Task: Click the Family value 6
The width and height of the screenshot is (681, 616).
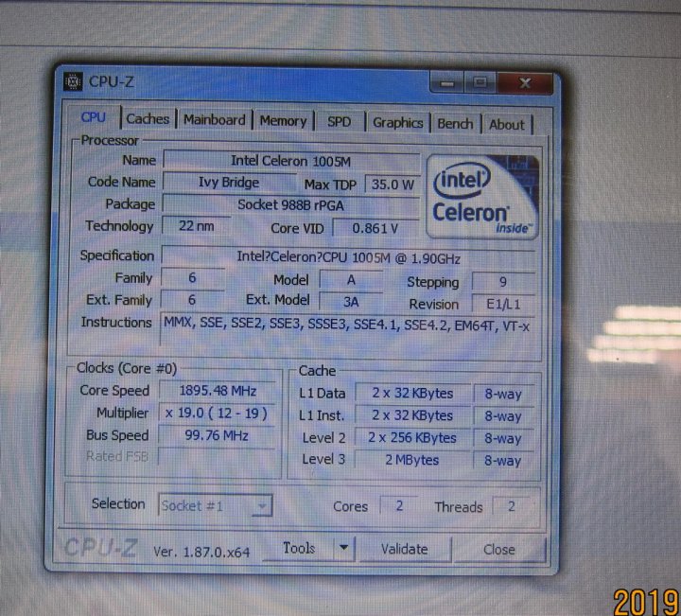Action: tap(192, 278)
